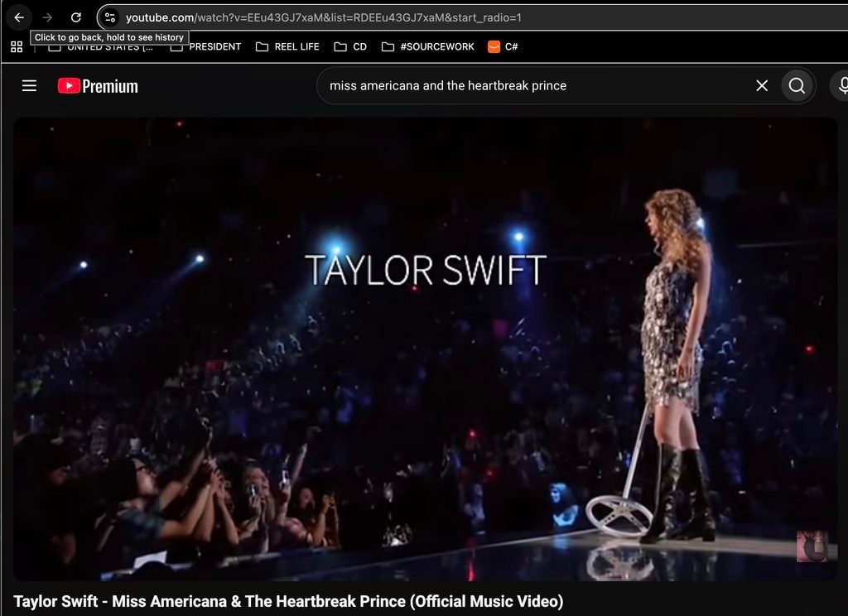Expand the PRESIDENT bookmark folder

point(205,46)
